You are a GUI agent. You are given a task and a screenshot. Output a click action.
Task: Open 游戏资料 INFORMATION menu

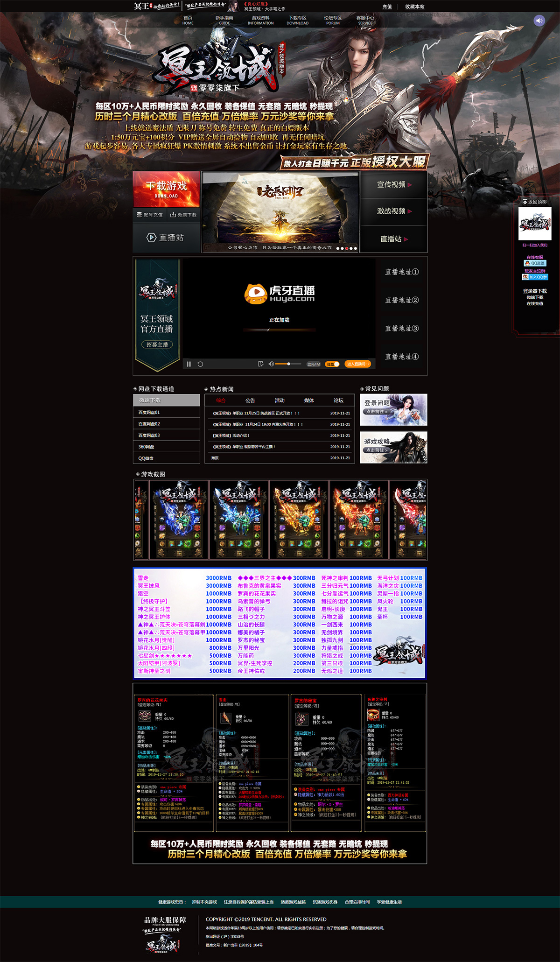pos(260,20)
